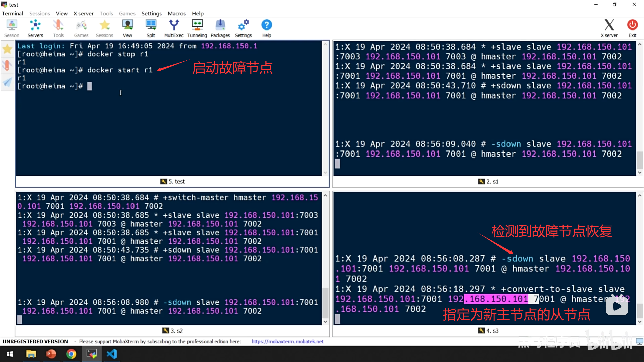
Task: Open the mobaxterm.mobatek.net link
Action: 287,341
